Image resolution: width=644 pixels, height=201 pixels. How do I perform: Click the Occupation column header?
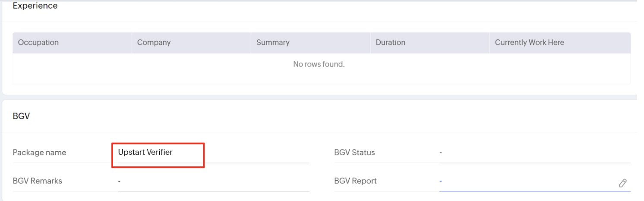[38, 42]
